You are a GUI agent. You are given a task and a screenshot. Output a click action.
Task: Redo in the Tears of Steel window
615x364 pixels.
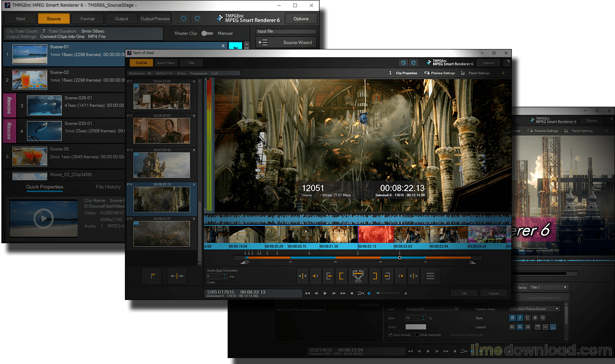(413, 63)
